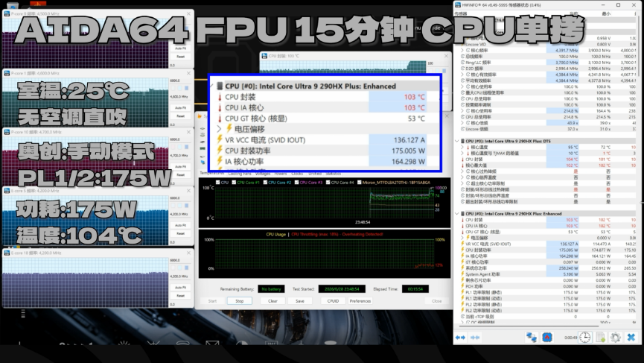Click the blue X icon in HWiNFO toolbar
The image size is (644, 363).
pyautogui.click(x=631, y=338)
